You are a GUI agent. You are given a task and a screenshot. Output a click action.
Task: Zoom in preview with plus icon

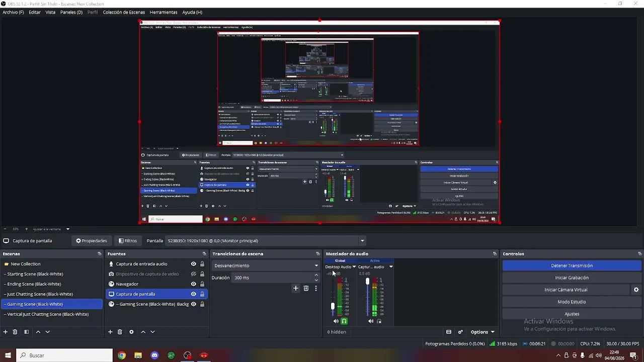(x=27, y=229)
